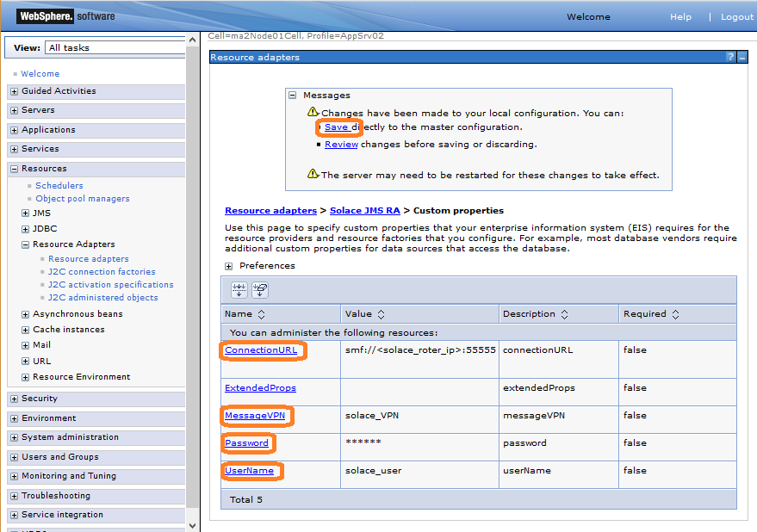The width and height of the screenshot is (757, 532).
Task: Click the table filter view icon
Action: (x=239, y=290)
